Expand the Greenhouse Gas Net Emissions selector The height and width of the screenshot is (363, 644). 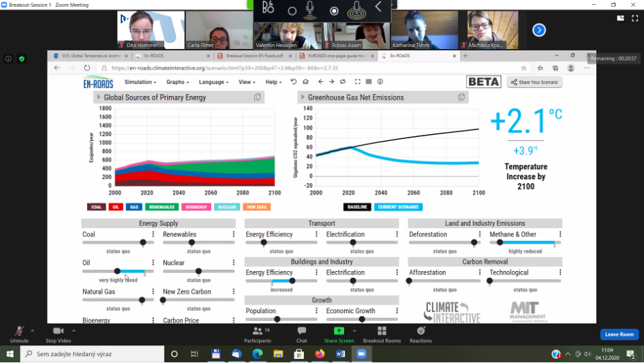[x=303, y=97]
